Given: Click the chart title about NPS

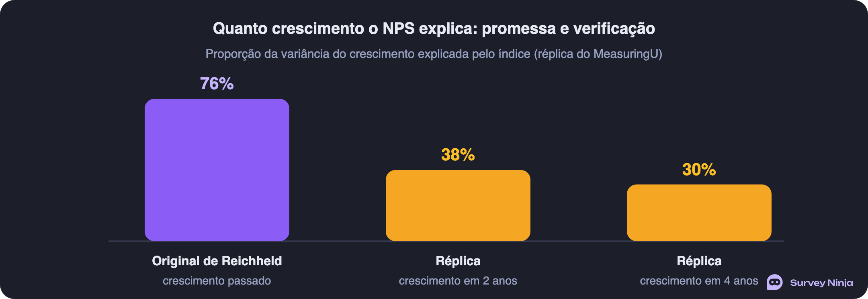Looking at the screenshot, I should pos(434,29).
